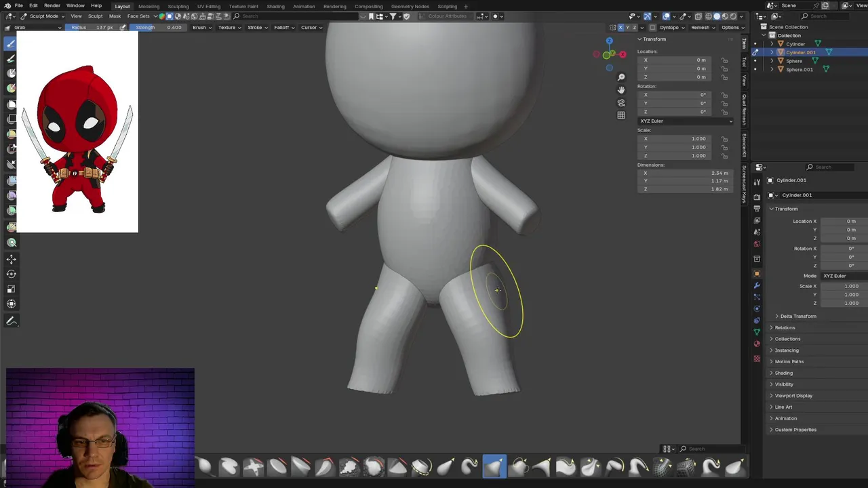
Task: Select the highlighted Grab brush in asset shelf
Action: [494, 467]
